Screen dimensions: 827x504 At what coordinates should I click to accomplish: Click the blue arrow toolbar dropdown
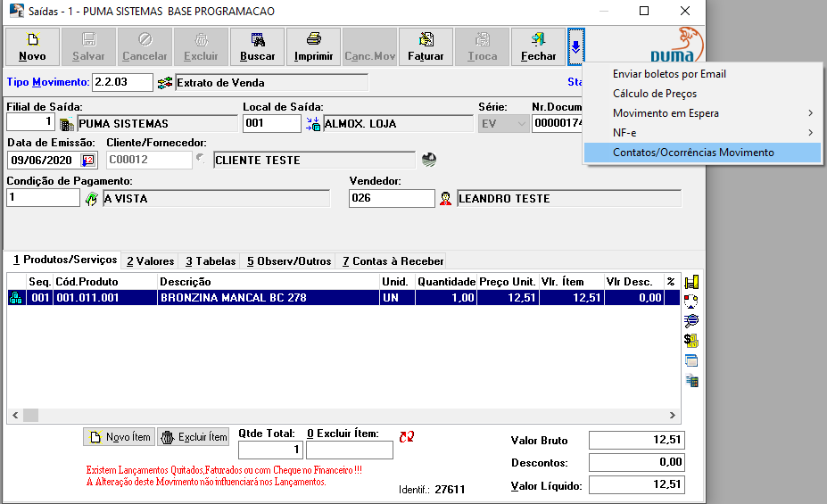[576, 46]
